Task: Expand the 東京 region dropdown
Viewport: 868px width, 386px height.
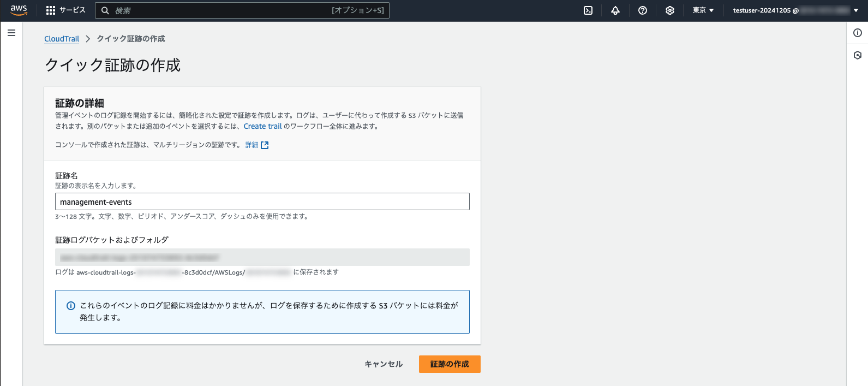Action: (703, 10)
